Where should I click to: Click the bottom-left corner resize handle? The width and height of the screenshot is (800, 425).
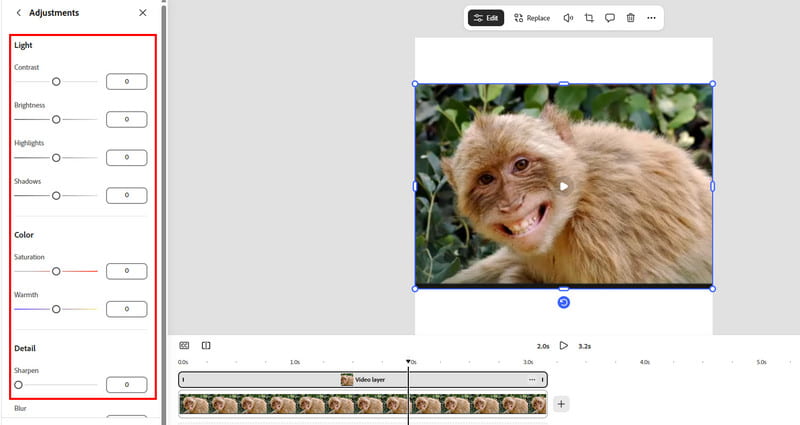pos(415,289)
